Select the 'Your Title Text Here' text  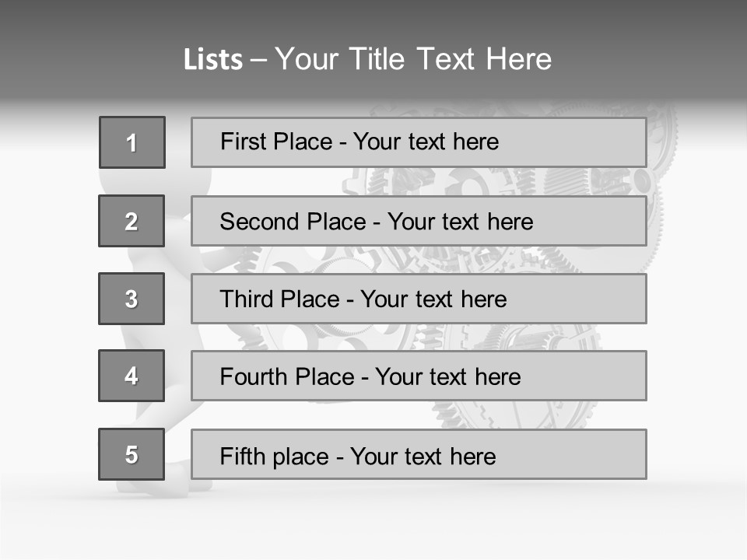(413, 59)
